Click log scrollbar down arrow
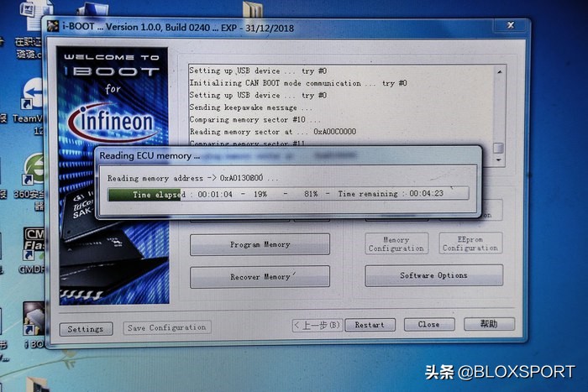 tap(498, 160)
